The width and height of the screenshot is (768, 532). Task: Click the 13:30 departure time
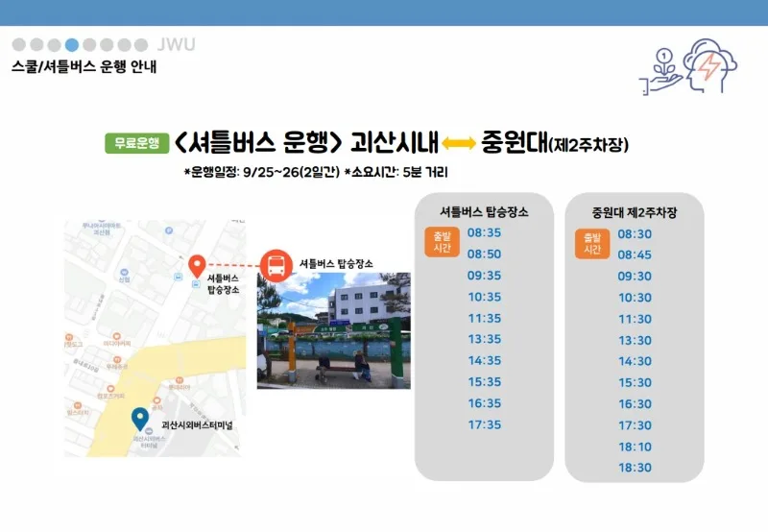[635, 341]
